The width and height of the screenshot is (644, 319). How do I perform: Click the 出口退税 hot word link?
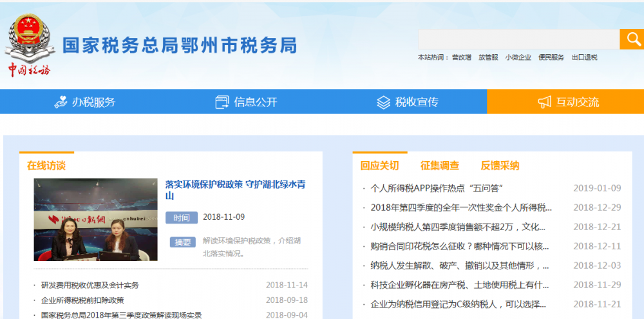coord(584,57)
